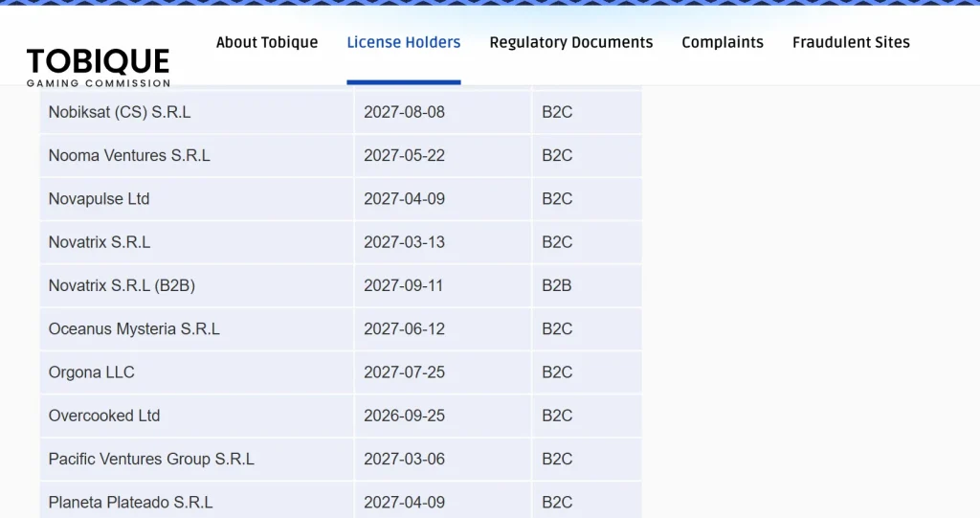Click the B2B license type cell
The image size is (980, 518).
[x=587, y=285]
